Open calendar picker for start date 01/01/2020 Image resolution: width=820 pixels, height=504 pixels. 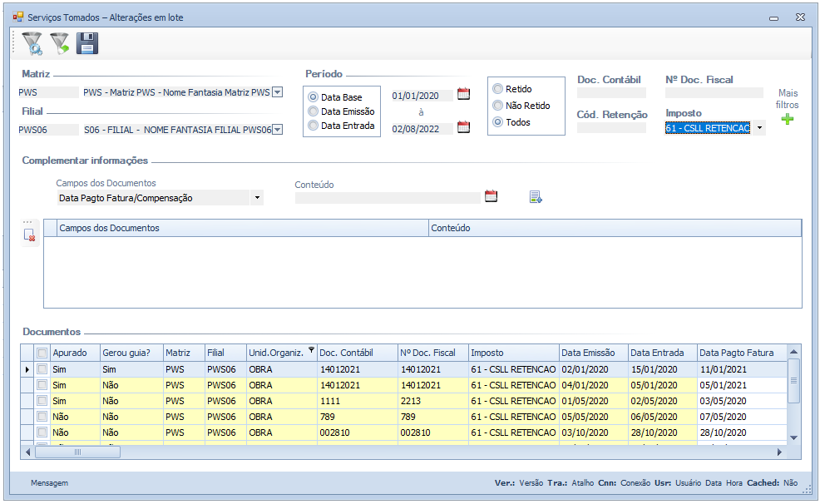coord(464,94)
